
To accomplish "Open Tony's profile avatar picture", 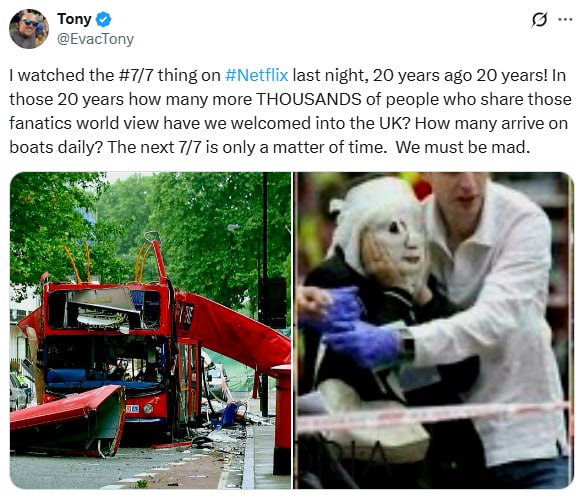I will click(29, 29).
